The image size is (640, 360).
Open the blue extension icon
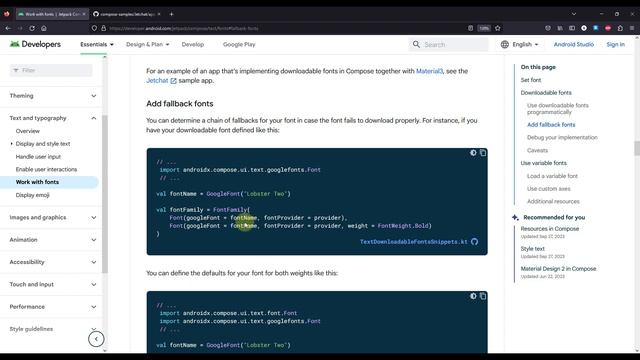596,28
